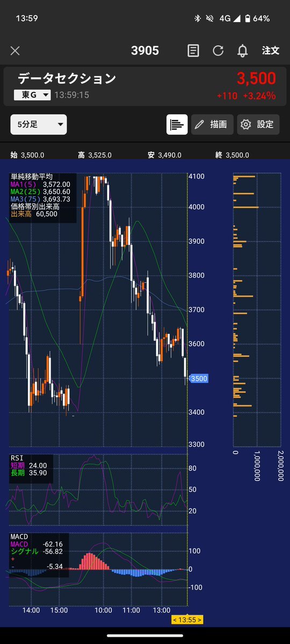Toggle the volume-by-price bars icon
The height and width of the screenshot is (644, 290).
point(177,125)
